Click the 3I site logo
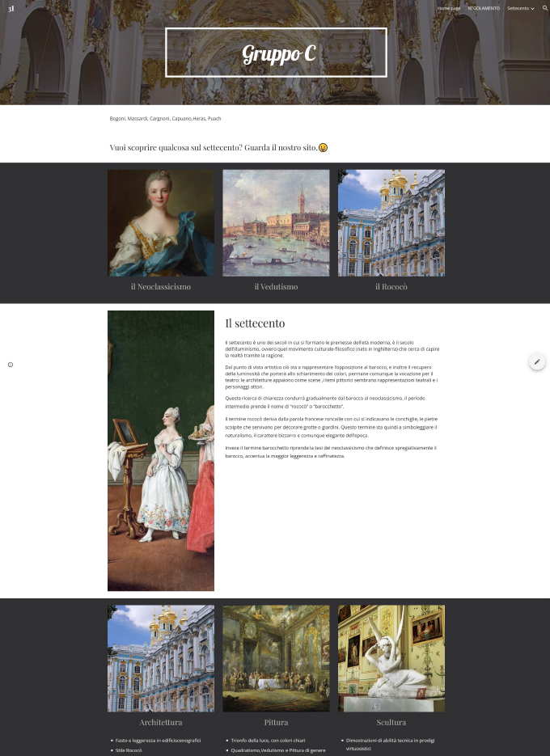Screen dimensions: 550x756 [x=11, y=9]
